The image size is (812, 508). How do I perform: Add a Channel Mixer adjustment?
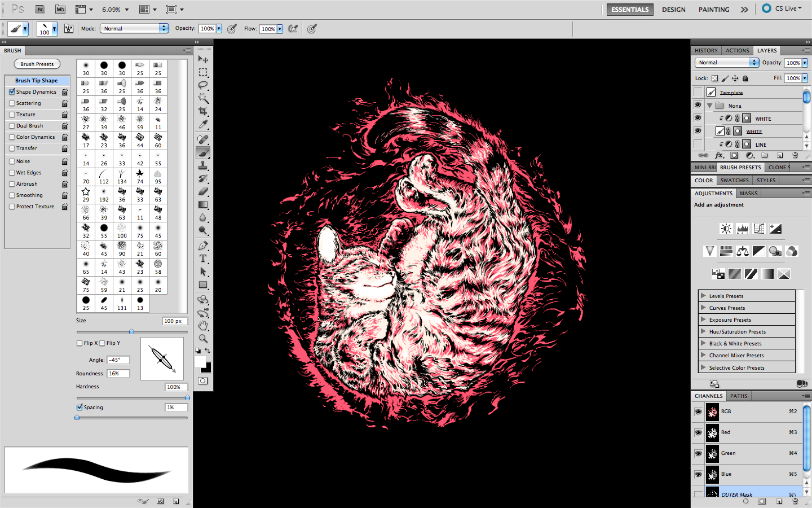pyautogui.click(x=792, y=251)
